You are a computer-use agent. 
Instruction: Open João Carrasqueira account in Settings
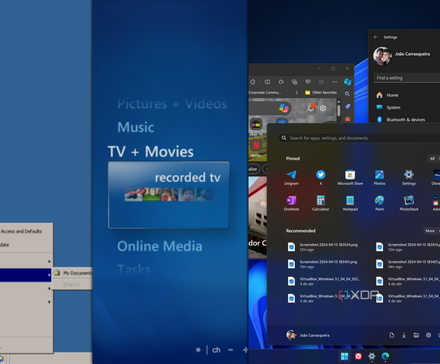pyautogui.click(x=402, y=56)
